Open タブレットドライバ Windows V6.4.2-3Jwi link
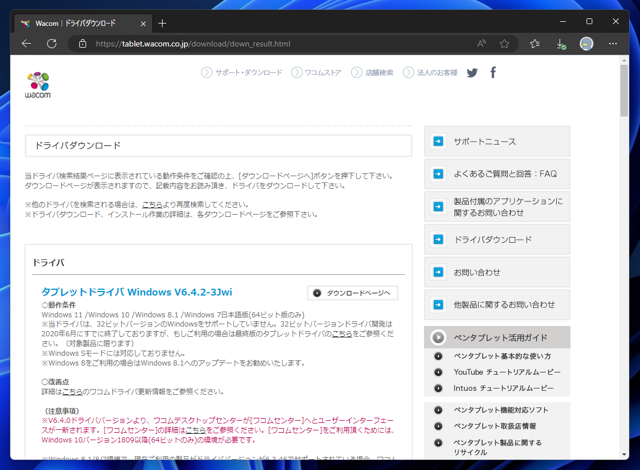 (137, 292)
